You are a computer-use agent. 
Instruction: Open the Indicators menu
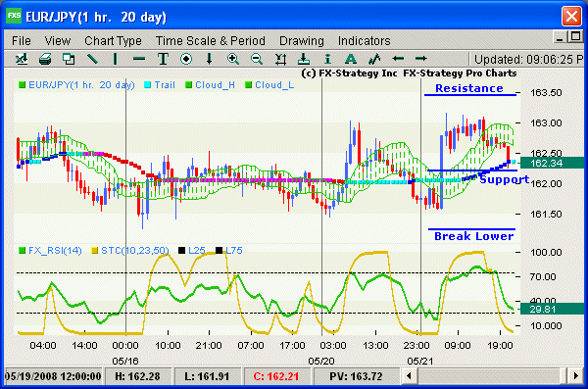(x=364, y=40)
